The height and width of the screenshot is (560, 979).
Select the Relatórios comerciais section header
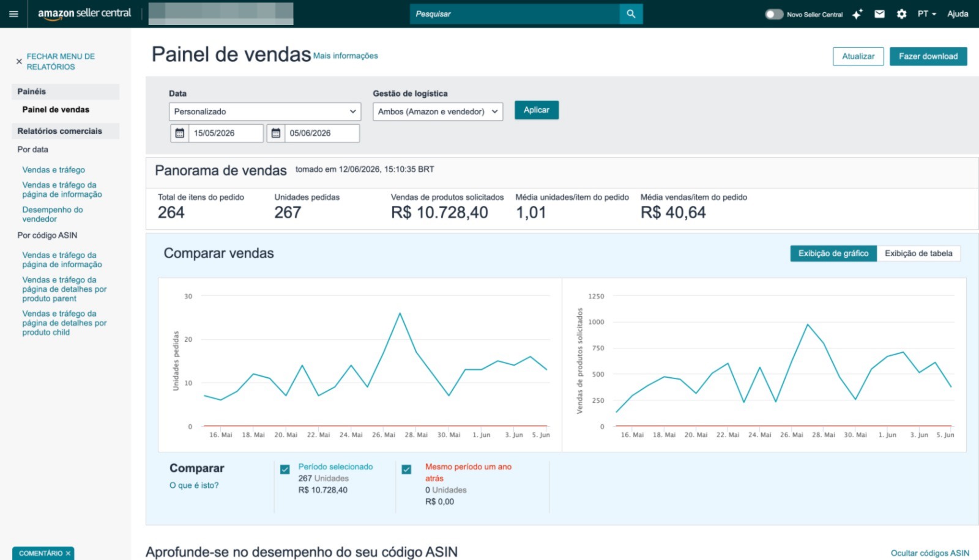[65, 131]
